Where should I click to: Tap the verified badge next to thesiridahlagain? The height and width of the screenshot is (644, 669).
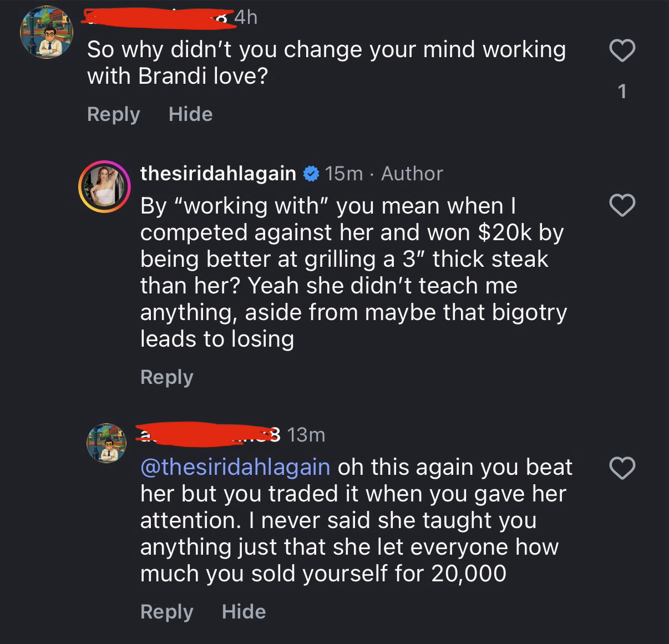(311, 174)
